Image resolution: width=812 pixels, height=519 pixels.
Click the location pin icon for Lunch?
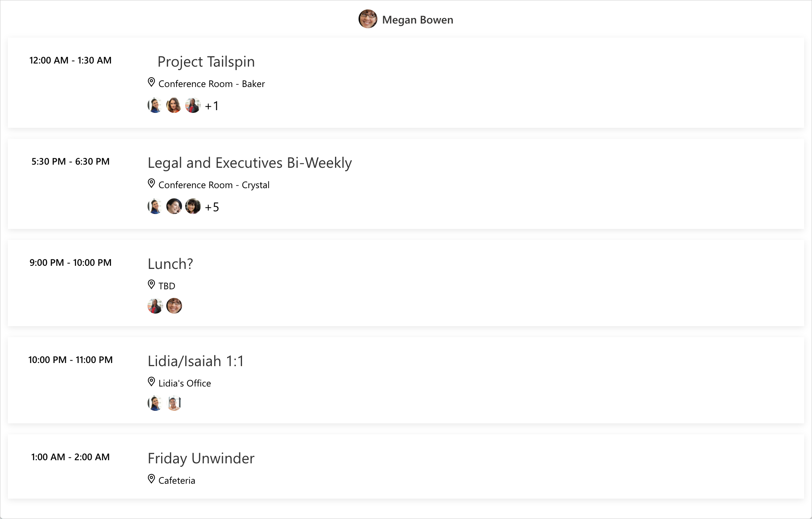click(151, 285)
